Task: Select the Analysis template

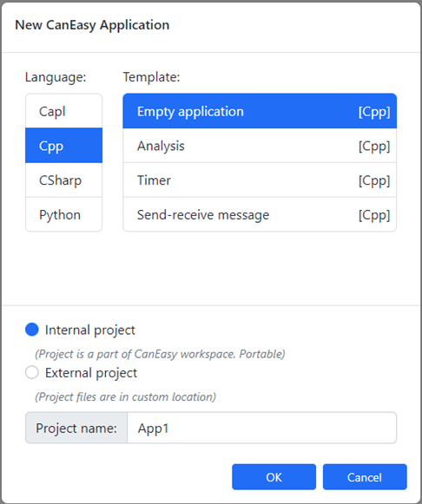Action: pyautogui.click(x=260, y=146)
